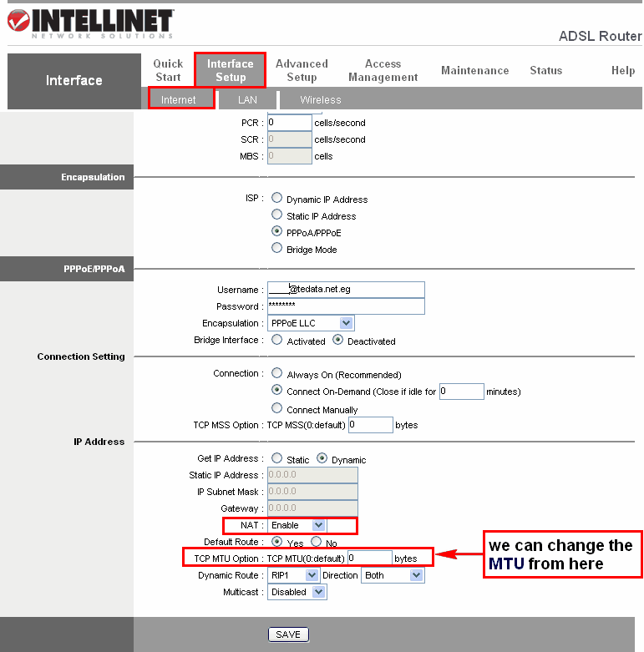The width and height of the screenshot is (644, 652).
Task: Set Get IP Address to Dynamic
Action: point(322,458)
